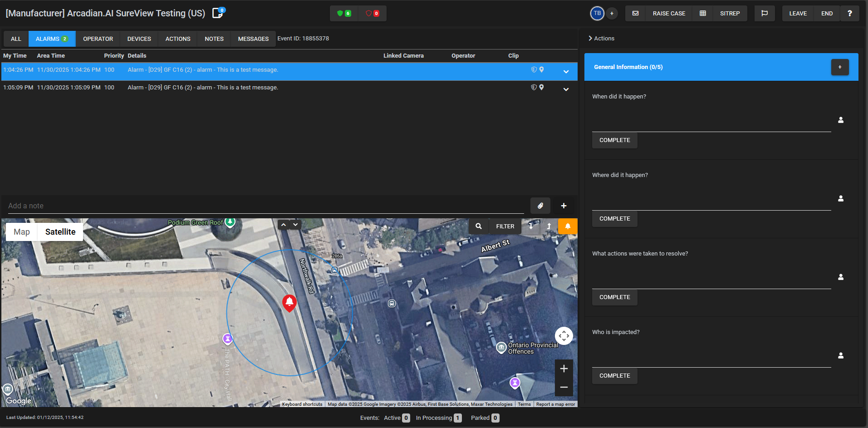Expand the 1:05:09 PM alarm row chevron
Screen dimensions: 868x428
(x=566, y=89)
